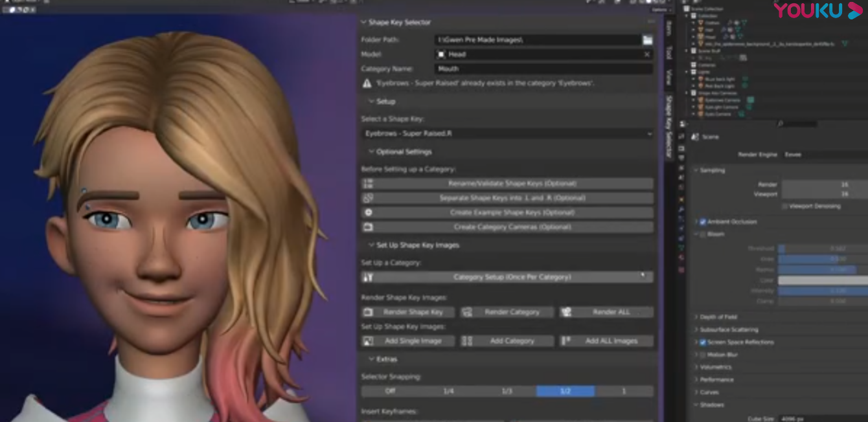The width and height of the screenshot is (868, 422).
Task: Click Separate Shape Keys into .L and .R
Action: [x=507, y=198]
